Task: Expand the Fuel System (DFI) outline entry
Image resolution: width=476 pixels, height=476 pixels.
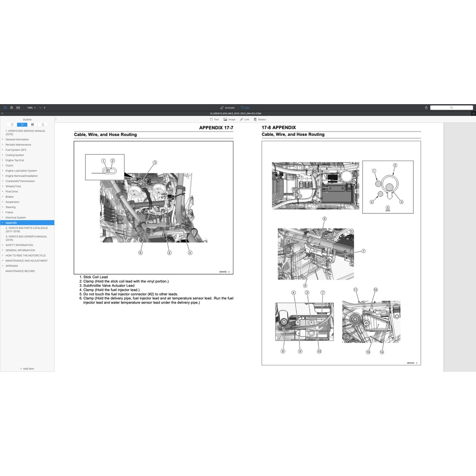Action: [3, 150]
